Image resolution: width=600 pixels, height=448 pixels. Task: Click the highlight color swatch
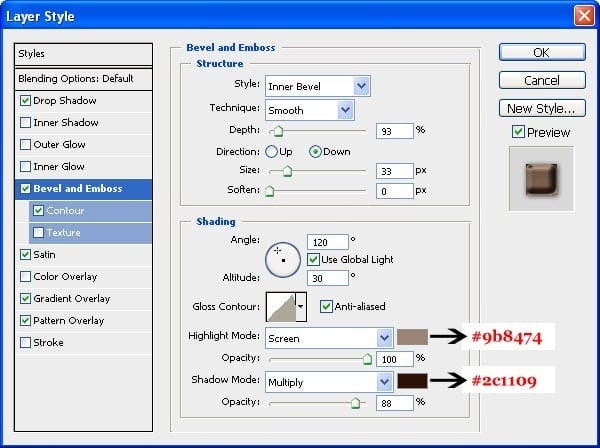[x=412, y=337]
